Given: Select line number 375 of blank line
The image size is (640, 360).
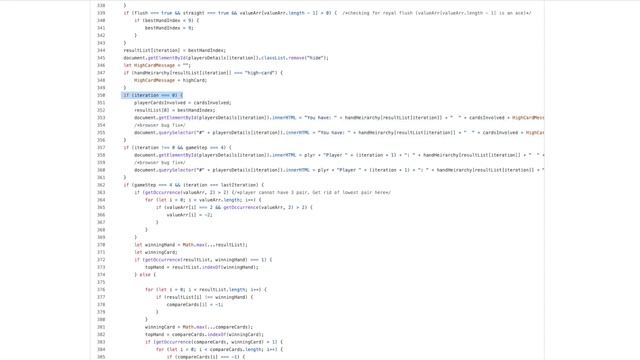Looking at the screenshot, I should pyautogui.click(x=101, y=282).
